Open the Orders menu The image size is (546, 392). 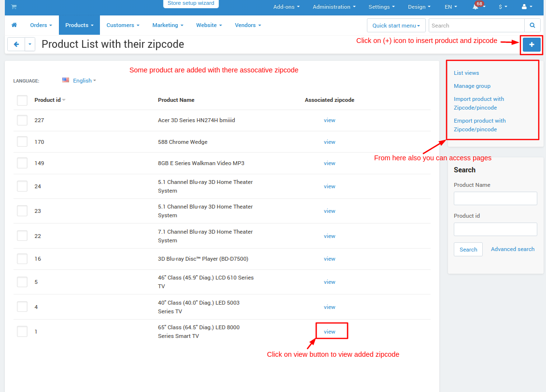tap(41, 25)
